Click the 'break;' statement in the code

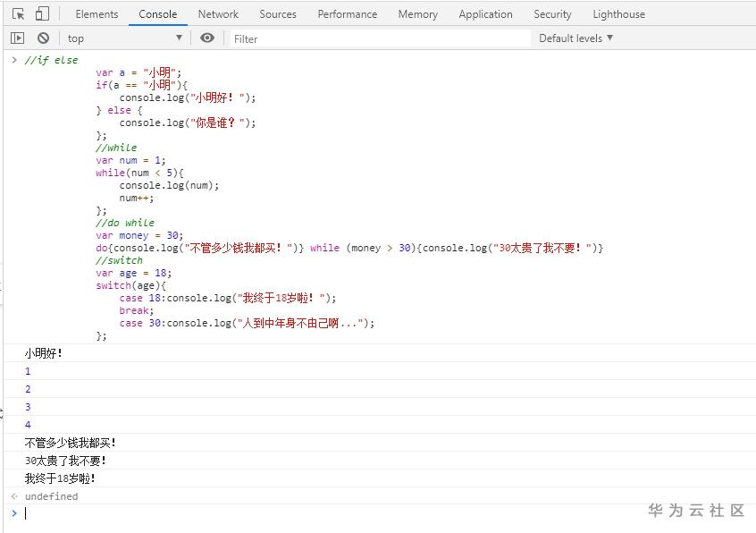pos(137,310)
